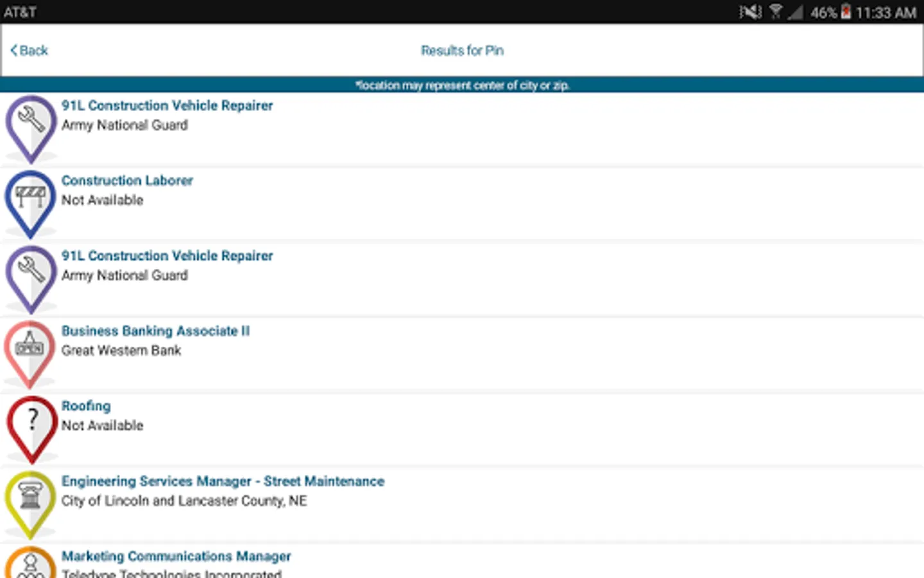Click the wrench pin icon of second 91L listing

pyautogui.click(x=31, y=279)
